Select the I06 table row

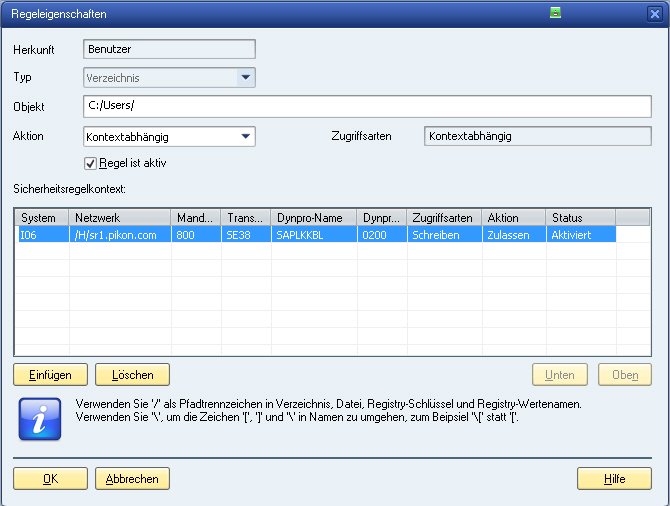tap(317, 235)
